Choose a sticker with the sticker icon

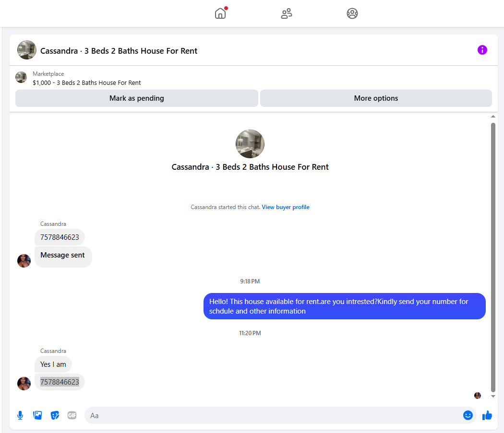[x=55, y=415]
